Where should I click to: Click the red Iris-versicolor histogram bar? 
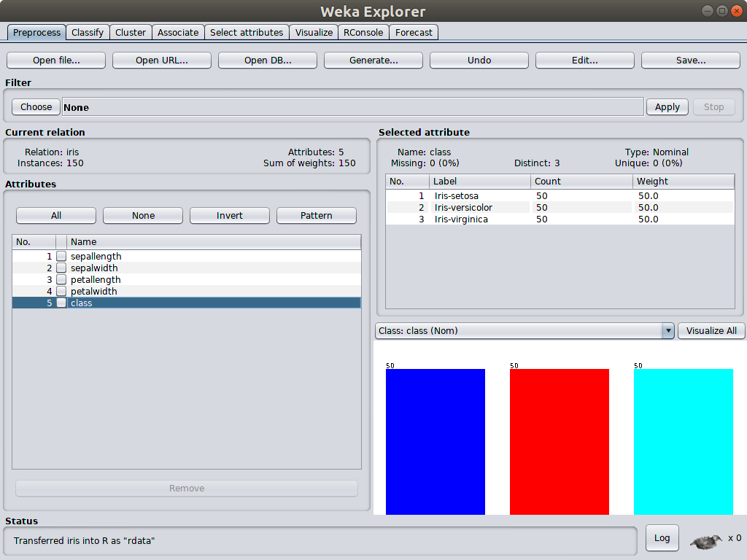[x=560, y=441]
